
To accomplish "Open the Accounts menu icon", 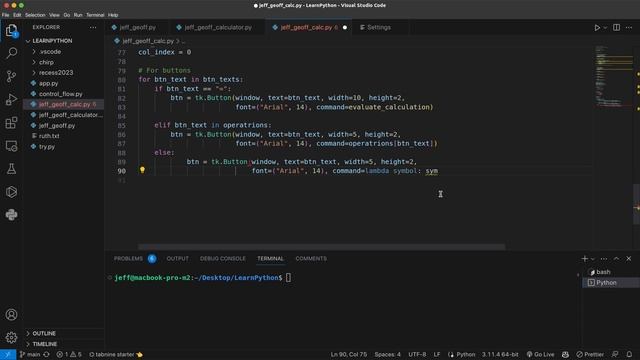I will [x=11, y=315].
